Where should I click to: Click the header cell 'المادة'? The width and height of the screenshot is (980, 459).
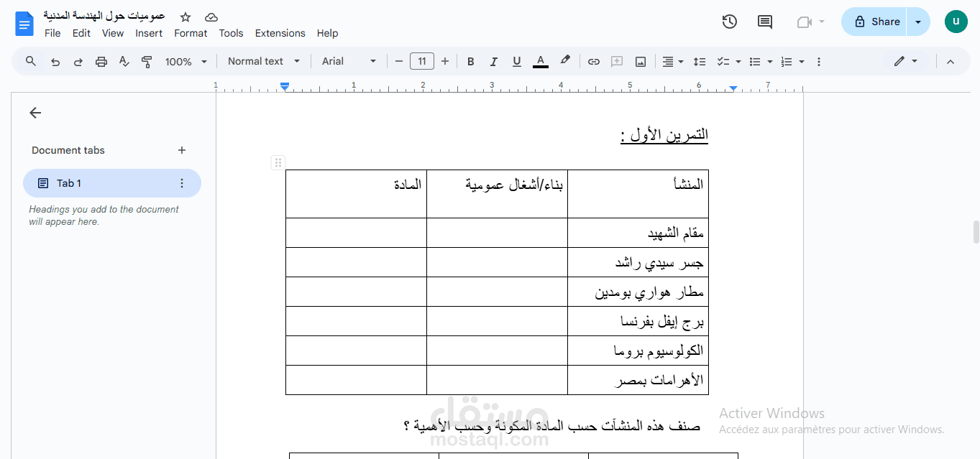pos(356,194)
